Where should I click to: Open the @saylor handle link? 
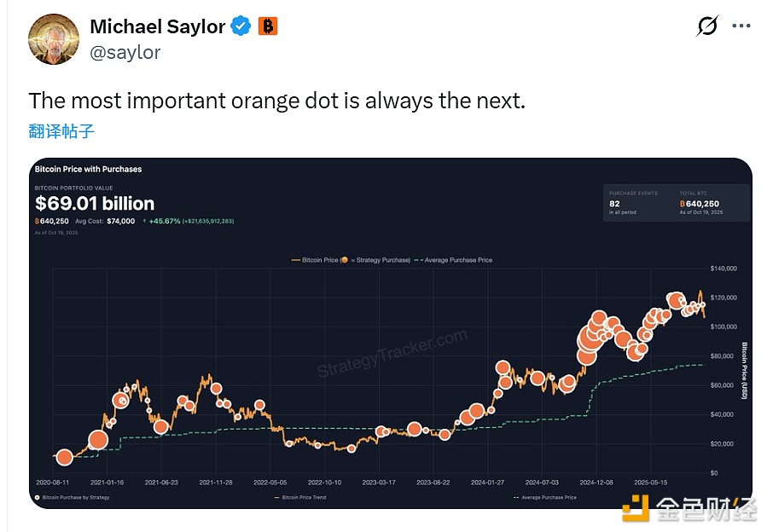(x=125, y=52)
